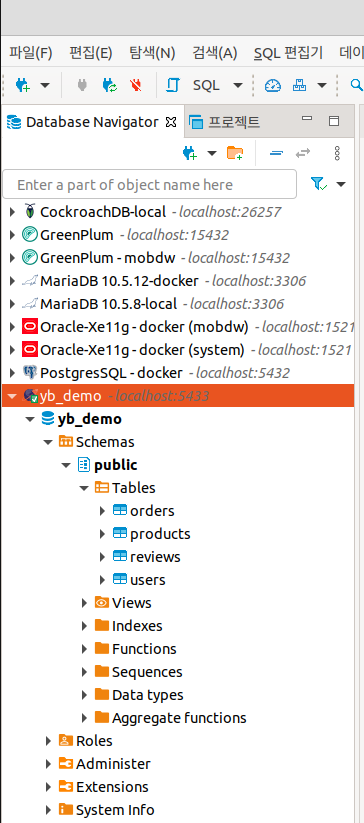This screenshot has width=364, height=823.
Task: Select PostgresSQL - docker connection
Action: tap(111, 373)
